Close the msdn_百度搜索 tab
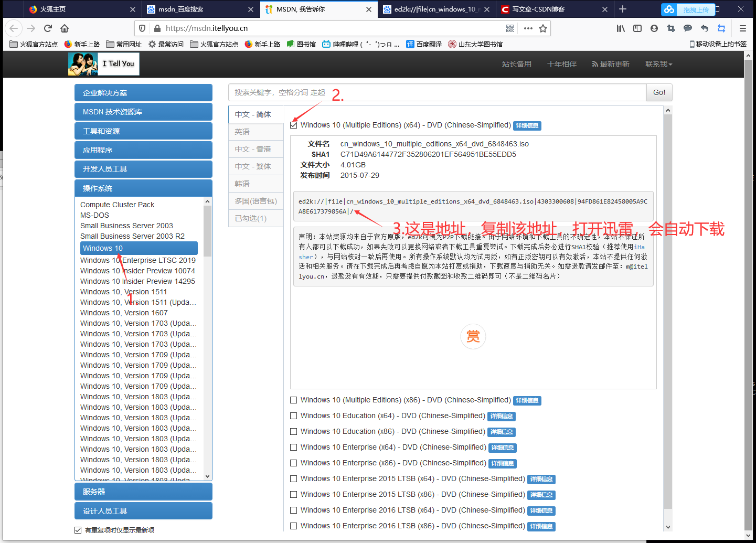This screenshot has height=543, width=756. (251, 9)
